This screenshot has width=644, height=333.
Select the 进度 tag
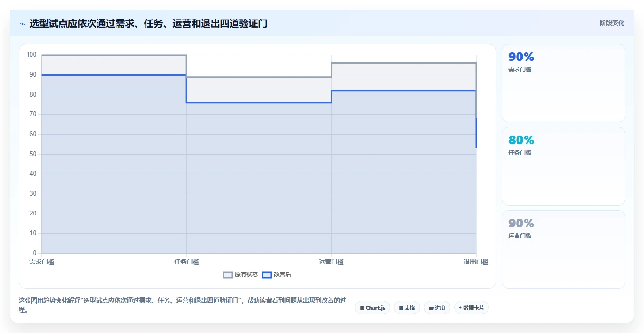pos(437,308)
